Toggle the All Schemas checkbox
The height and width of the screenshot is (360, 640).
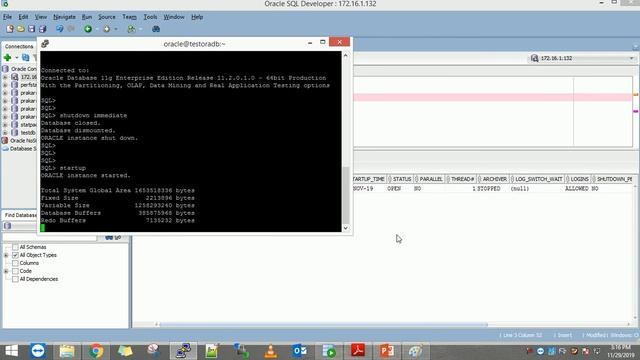coord(15,247)
